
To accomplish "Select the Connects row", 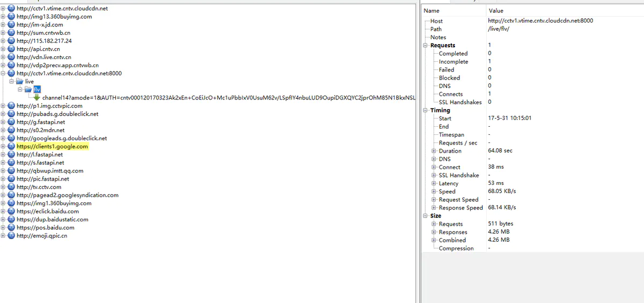I will [x=532, y=94].
